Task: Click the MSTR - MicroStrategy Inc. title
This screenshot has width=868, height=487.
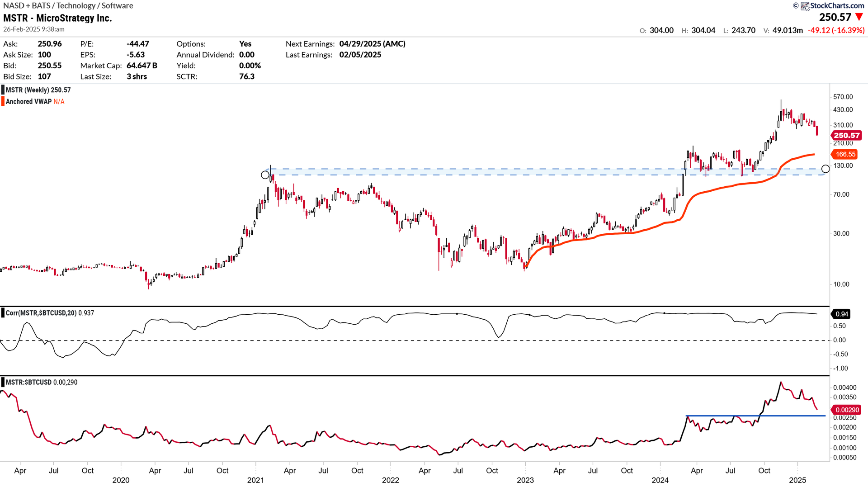Action: 57,18
